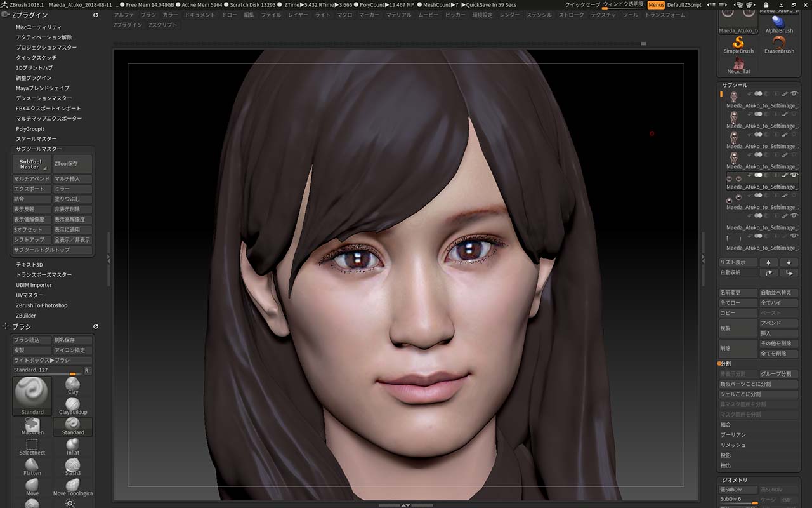
Task: Click ライトボックス▶ブラシ button
Action: coord(52,361)
